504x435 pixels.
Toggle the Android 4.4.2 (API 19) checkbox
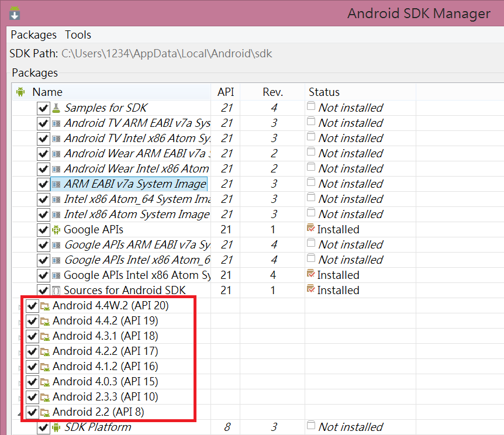tap(32, 321)
